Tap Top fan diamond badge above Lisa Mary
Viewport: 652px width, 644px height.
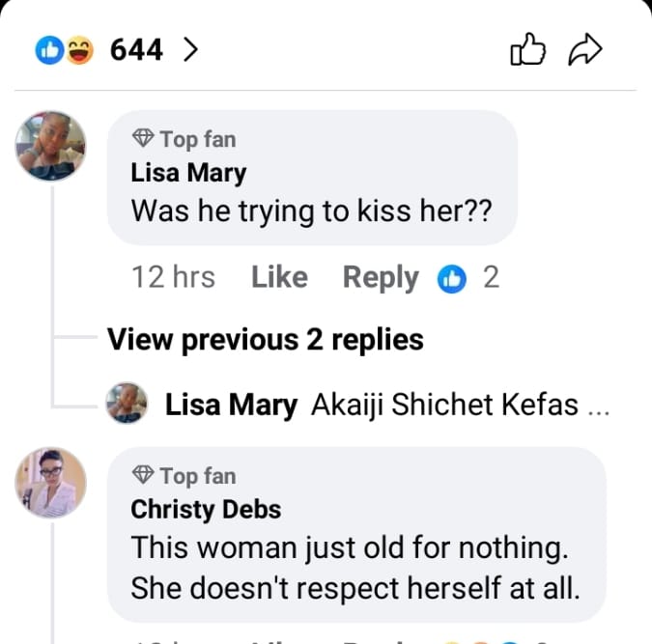tap(143, 139)
